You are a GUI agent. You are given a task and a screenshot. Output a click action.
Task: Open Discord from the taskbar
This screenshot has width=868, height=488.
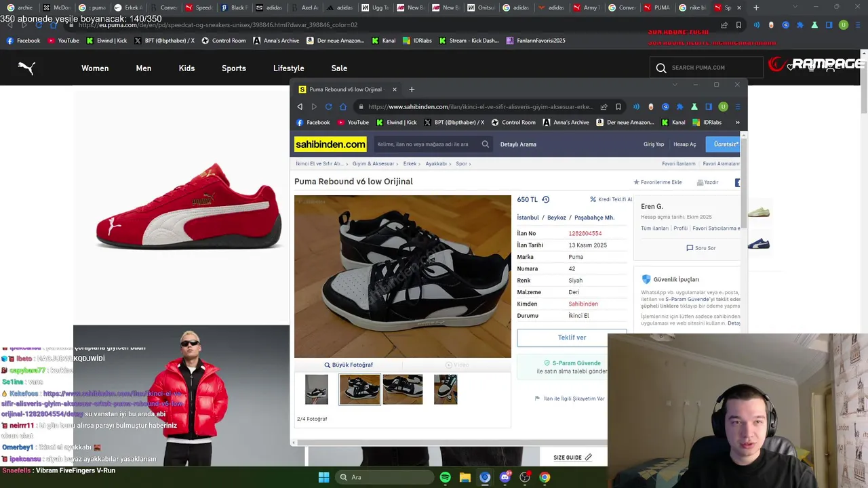point(505,477)
